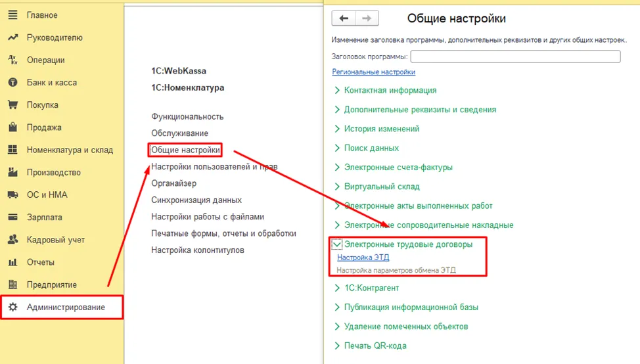
Task: Open the Функциональность item
Action: click(187, 117)
